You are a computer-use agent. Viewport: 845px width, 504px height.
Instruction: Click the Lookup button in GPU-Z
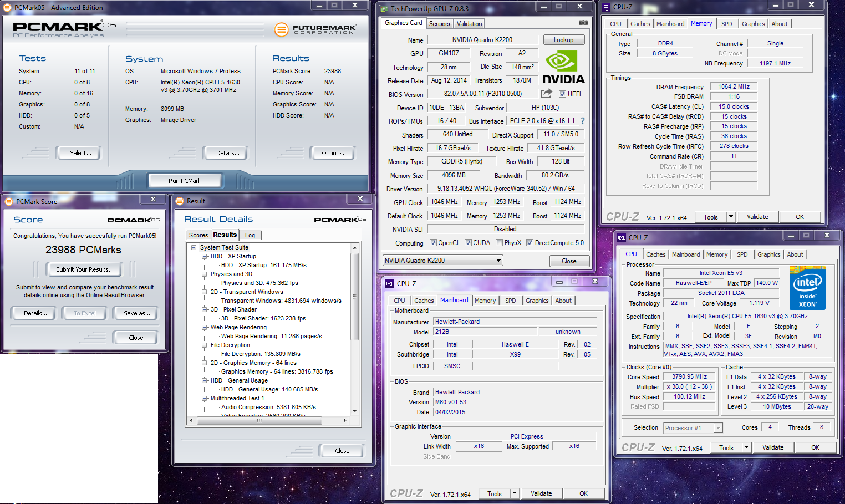coord(563,40)
